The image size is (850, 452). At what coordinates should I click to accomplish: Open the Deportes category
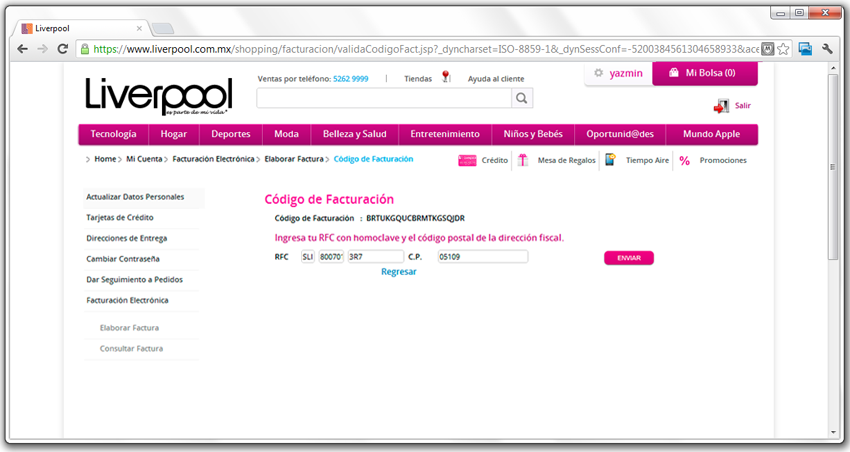point(231,134)
